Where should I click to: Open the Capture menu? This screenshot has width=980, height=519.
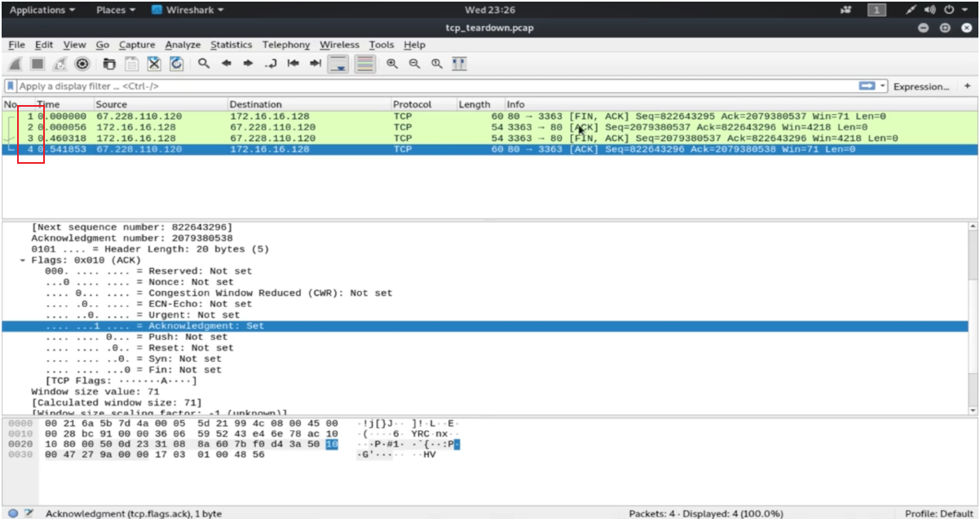click(137, 45)
